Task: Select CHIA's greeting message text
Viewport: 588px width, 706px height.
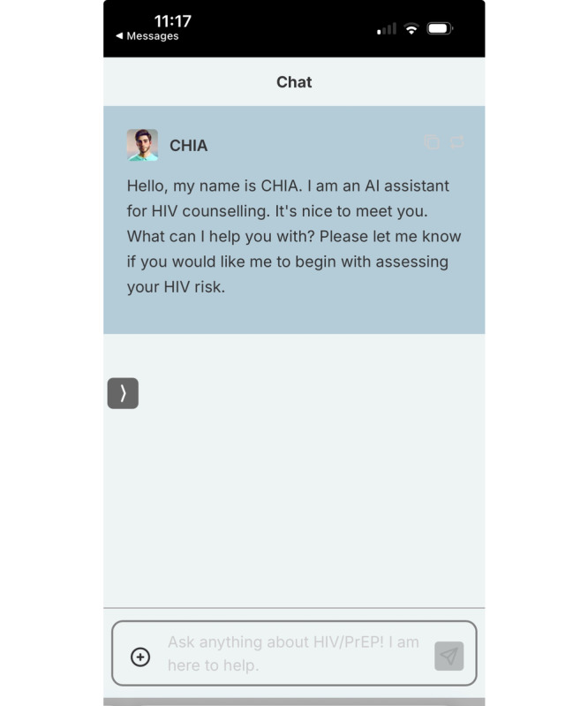Action: (294, 236)
